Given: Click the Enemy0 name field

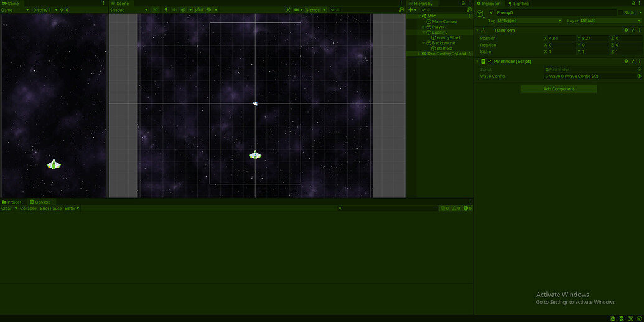Looking at the screenshot, I should point(556,12).
